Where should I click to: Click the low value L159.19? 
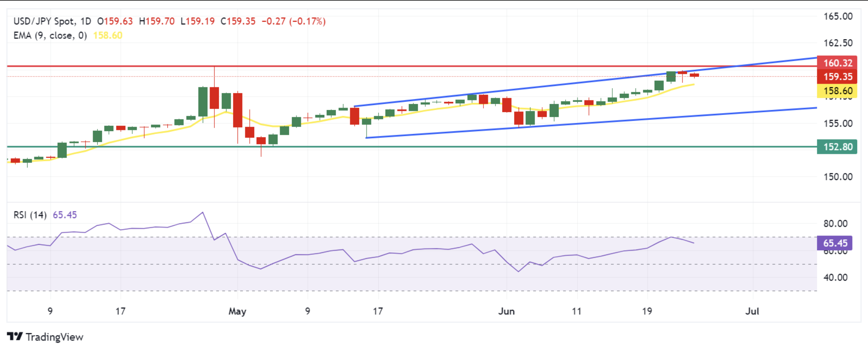tap(197, 21)
